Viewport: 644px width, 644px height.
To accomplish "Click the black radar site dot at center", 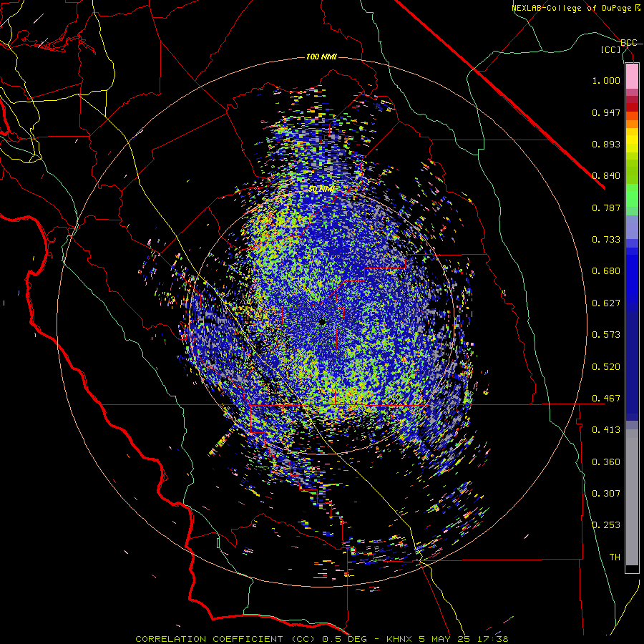I will coord(323,322).
